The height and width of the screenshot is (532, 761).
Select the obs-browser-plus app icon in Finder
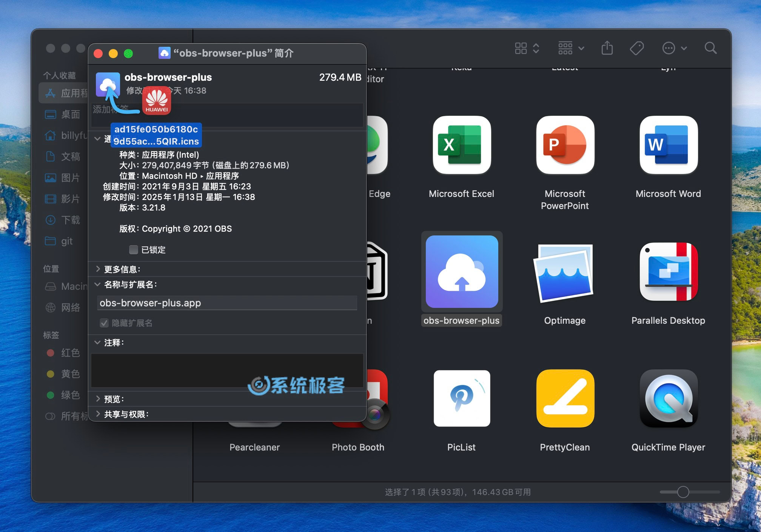(x=462, y=272)
